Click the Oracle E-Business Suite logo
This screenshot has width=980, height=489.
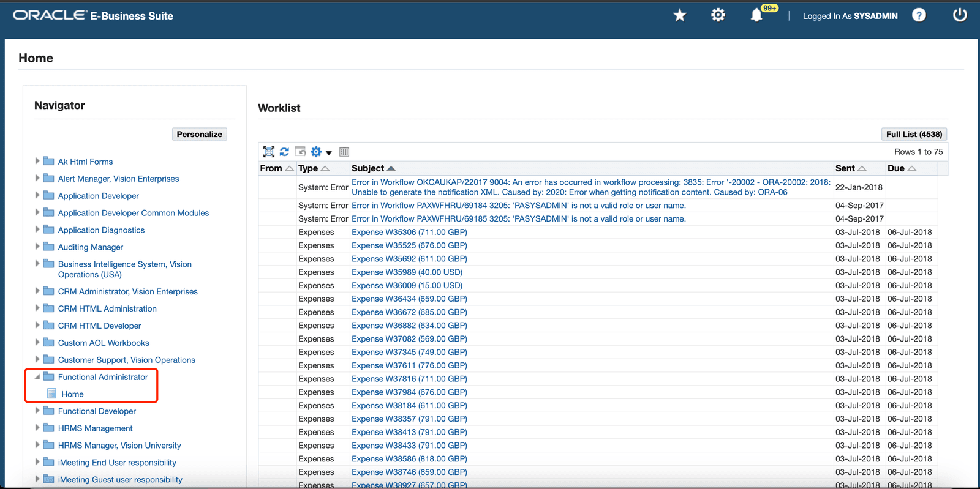[x=93, y=15]
